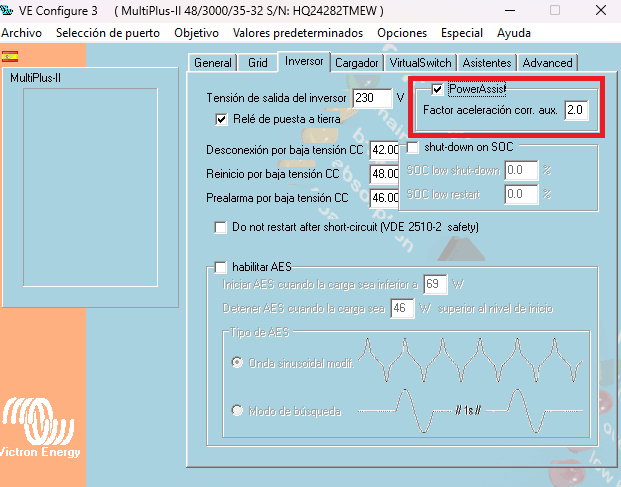This screenshot has height=487, width=621.
Task: Click the VE Configure app icon in title bar
Action: point(6,10)
